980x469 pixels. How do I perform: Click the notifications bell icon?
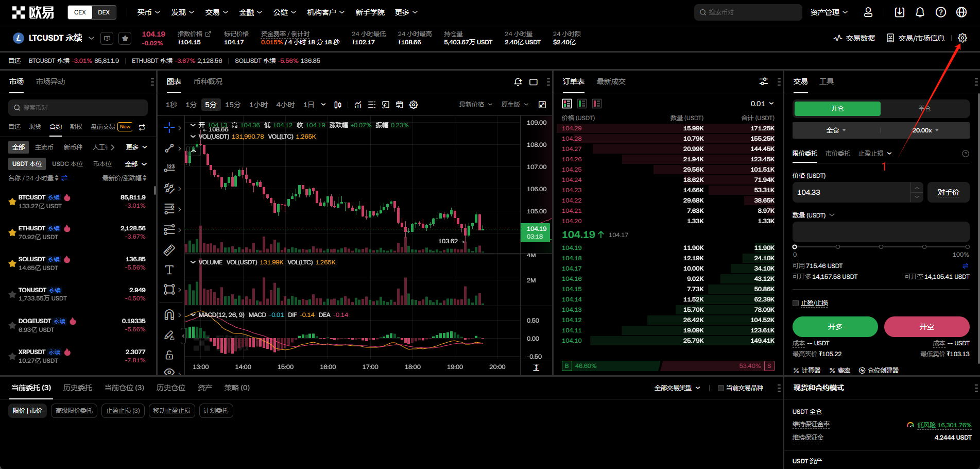[x=920, y=12]
